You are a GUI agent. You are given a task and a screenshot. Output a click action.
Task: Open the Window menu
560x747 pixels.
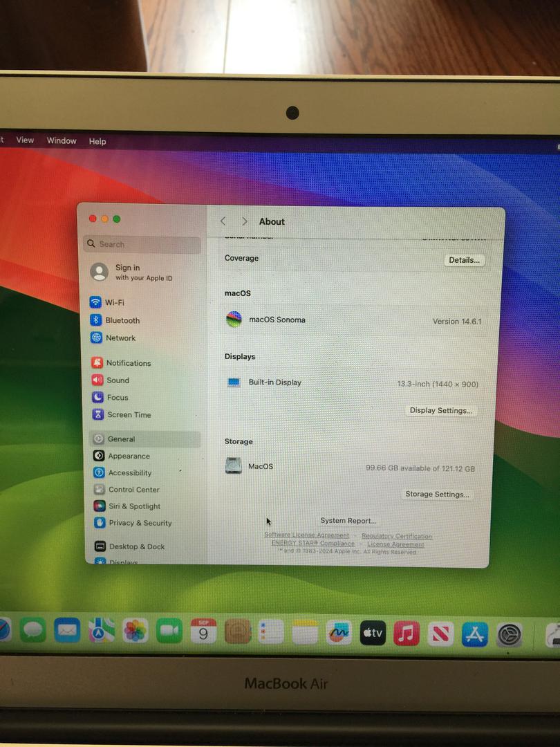(62, 140)
